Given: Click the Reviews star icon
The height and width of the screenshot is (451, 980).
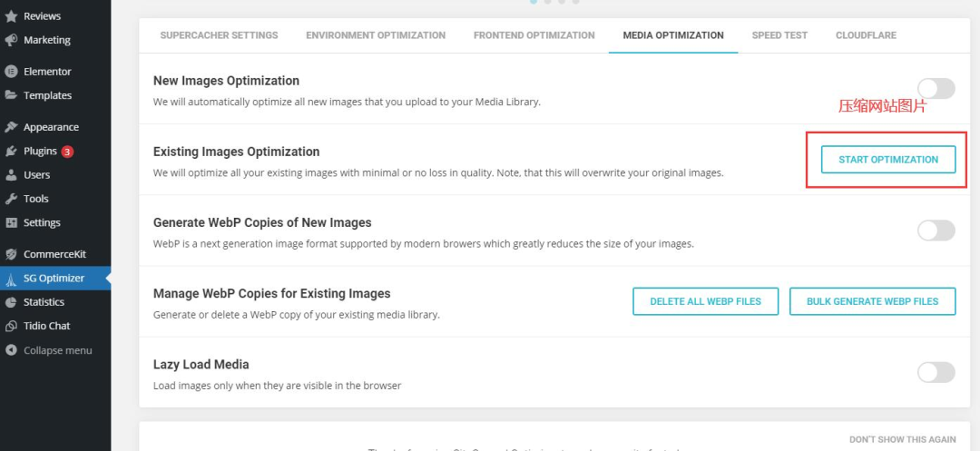Looking at the screenshot, I should click(x=12, y=16).
